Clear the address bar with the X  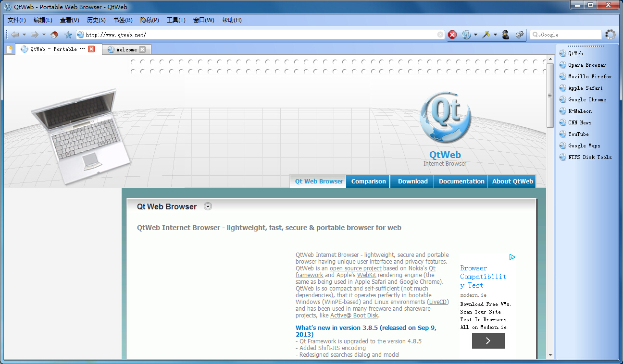coord(440,35)
